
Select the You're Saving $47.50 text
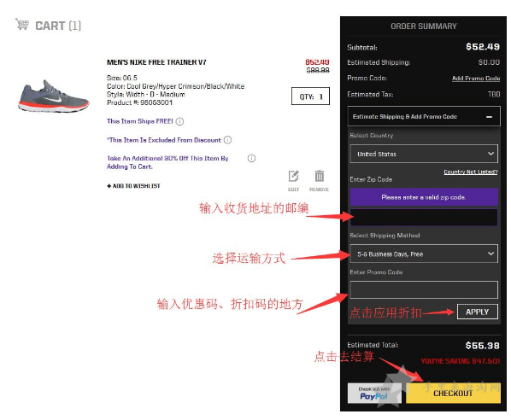tap(461, 361)
